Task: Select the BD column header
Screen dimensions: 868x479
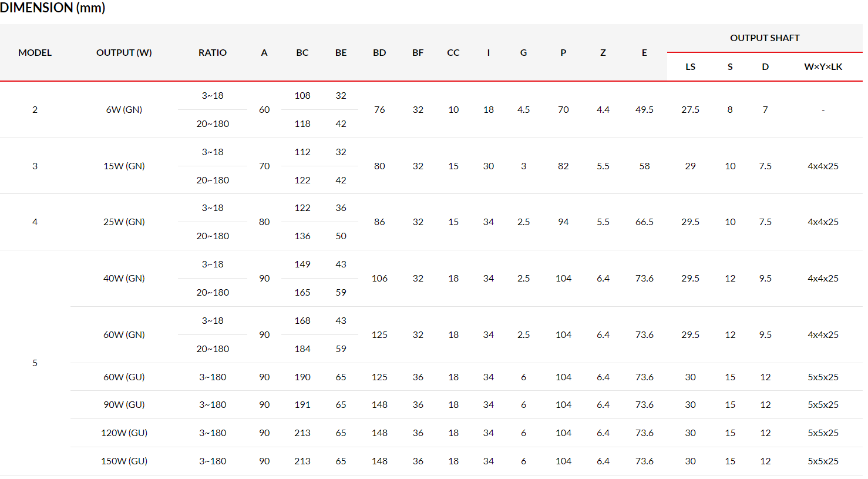Action: (379, 52)
